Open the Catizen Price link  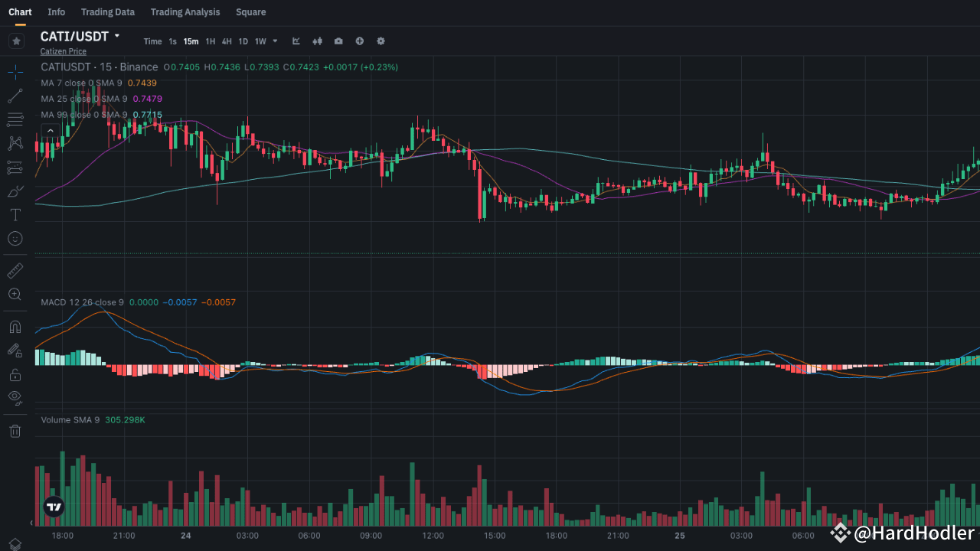point(63,51)
